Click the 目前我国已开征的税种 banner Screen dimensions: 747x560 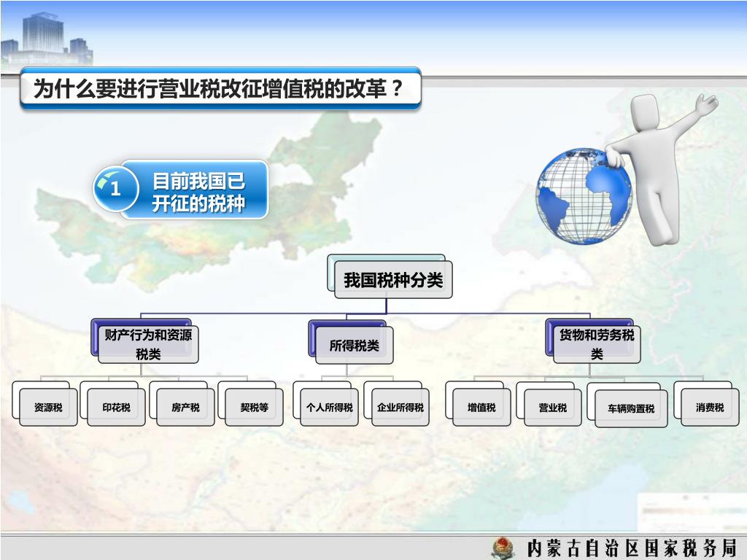196,190
